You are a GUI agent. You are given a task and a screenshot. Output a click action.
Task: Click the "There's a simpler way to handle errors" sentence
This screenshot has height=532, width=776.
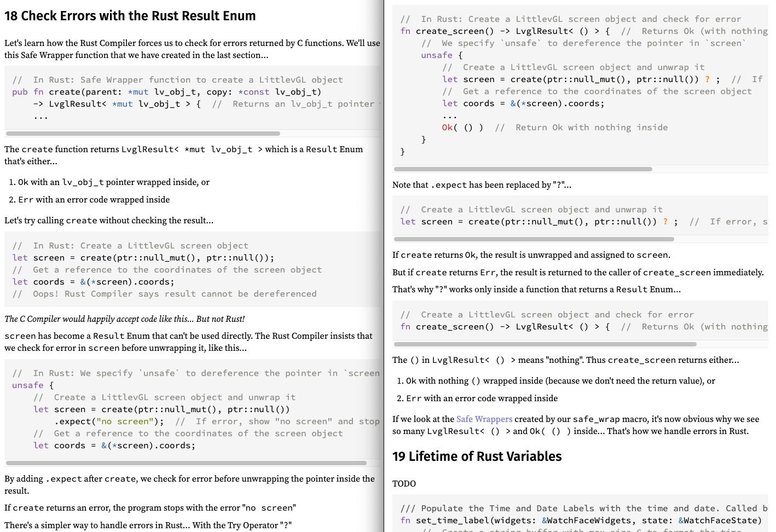[148, 525]
